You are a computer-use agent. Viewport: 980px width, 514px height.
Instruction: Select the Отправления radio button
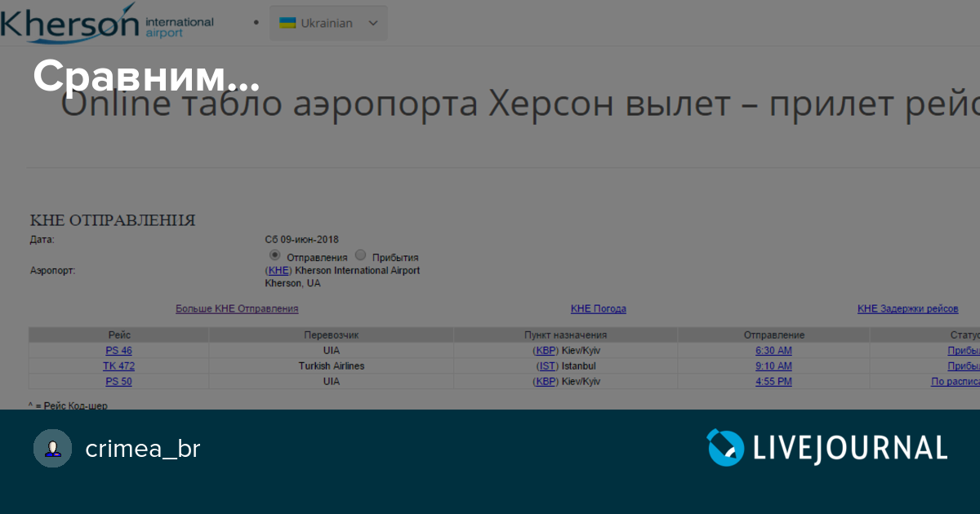tap(275, 255)
